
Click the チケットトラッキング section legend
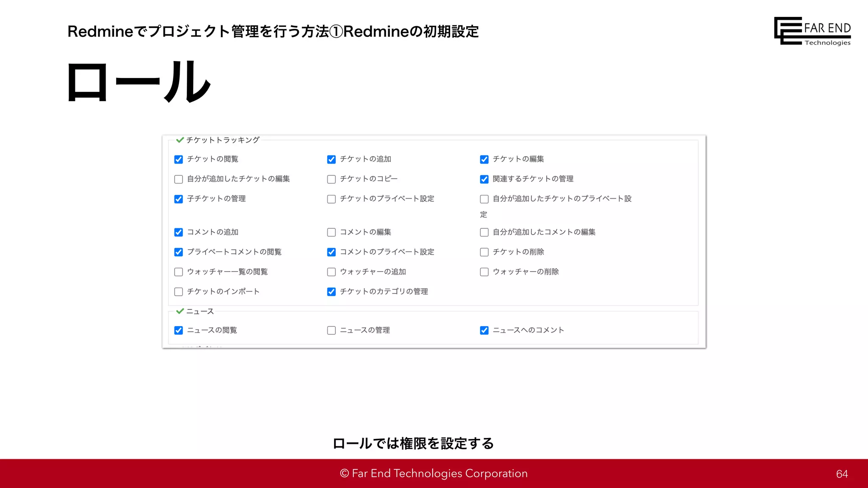point(223,140)
